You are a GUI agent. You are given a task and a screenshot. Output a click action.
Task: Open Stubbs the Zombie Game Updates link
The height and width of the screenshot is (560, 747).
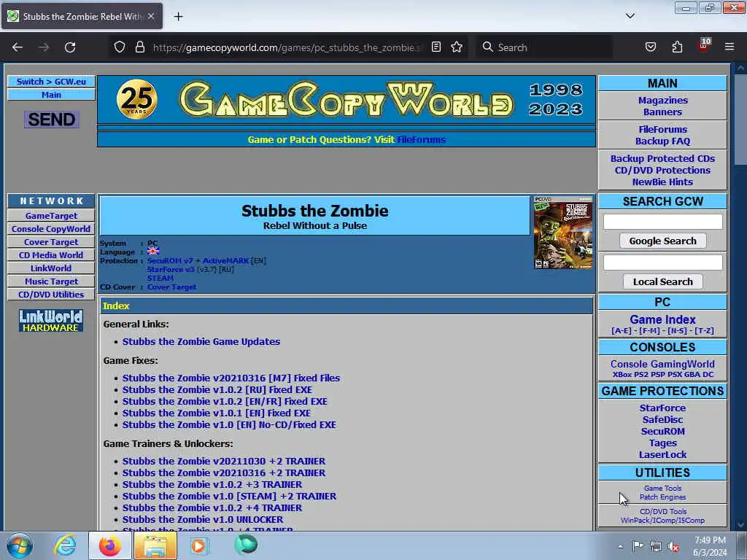(201, 341)
